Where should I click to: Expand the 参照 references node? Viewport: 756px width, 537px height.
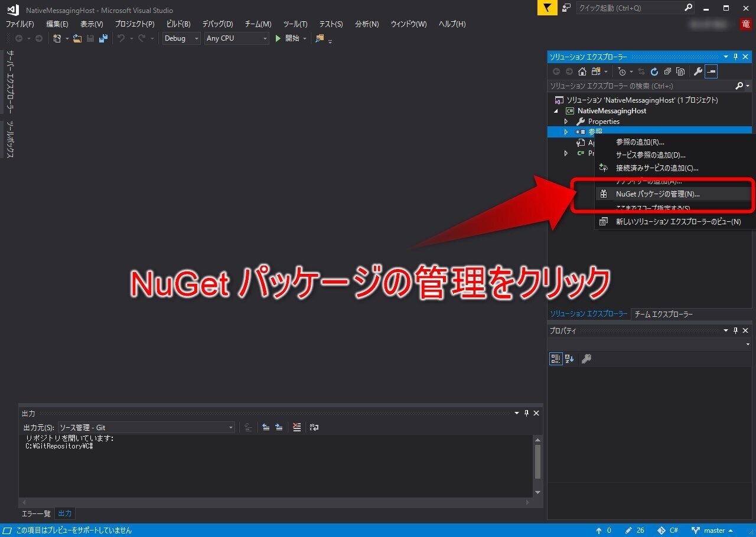566,132
